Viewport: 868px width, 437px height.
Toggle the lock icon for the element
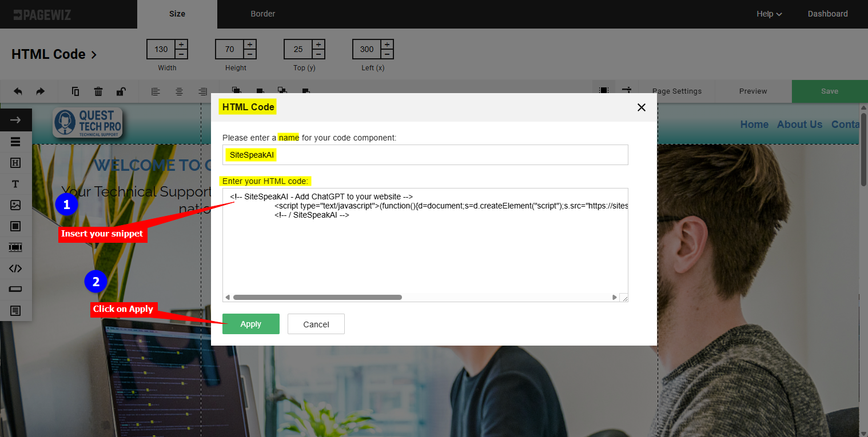point(121,91)
